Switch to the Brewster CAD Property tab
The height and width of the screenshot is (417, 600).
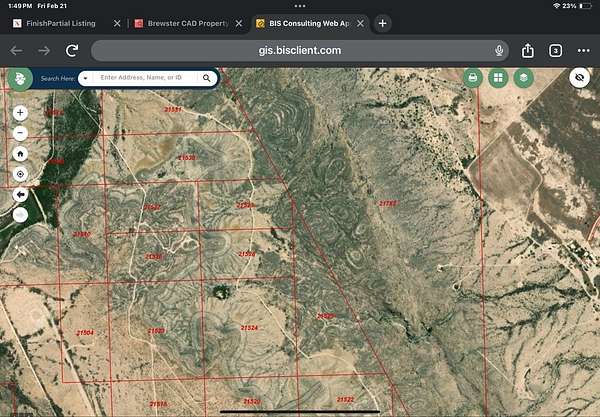coord(180,22)
